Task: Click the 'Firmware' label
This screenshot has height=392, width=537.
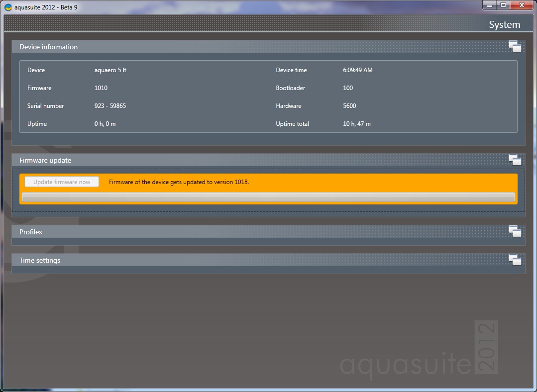Action: tap(39, 88)
